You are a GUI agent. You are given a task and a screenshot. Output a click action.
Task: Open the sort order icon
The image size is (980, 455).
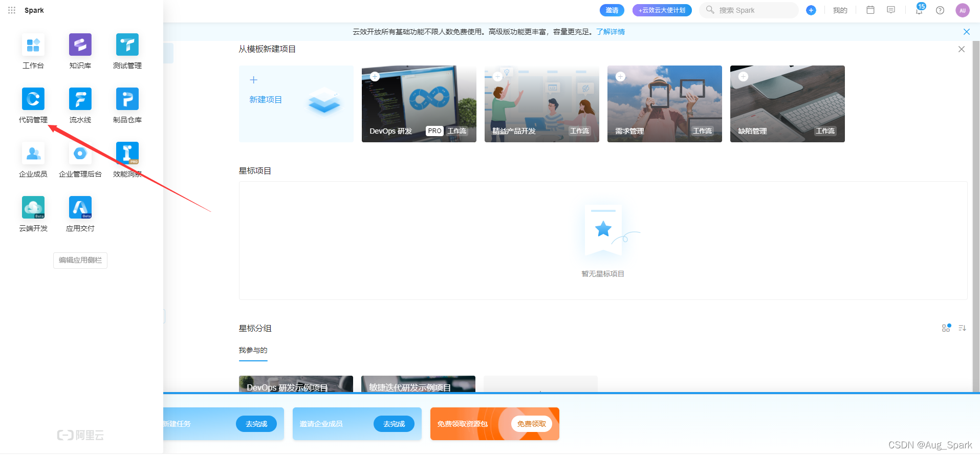click(x=963, y=328)
